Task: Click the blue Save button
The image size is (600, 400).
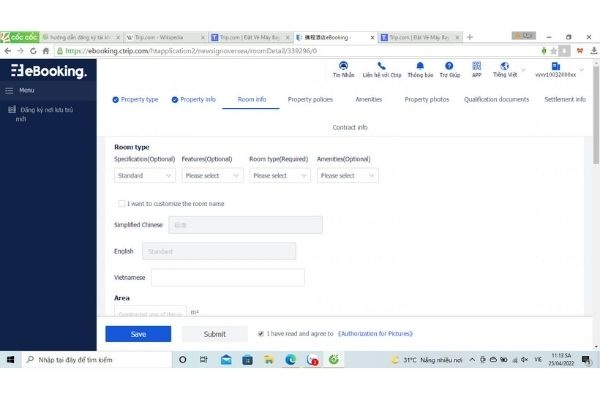Action: (x=138, y=334)
